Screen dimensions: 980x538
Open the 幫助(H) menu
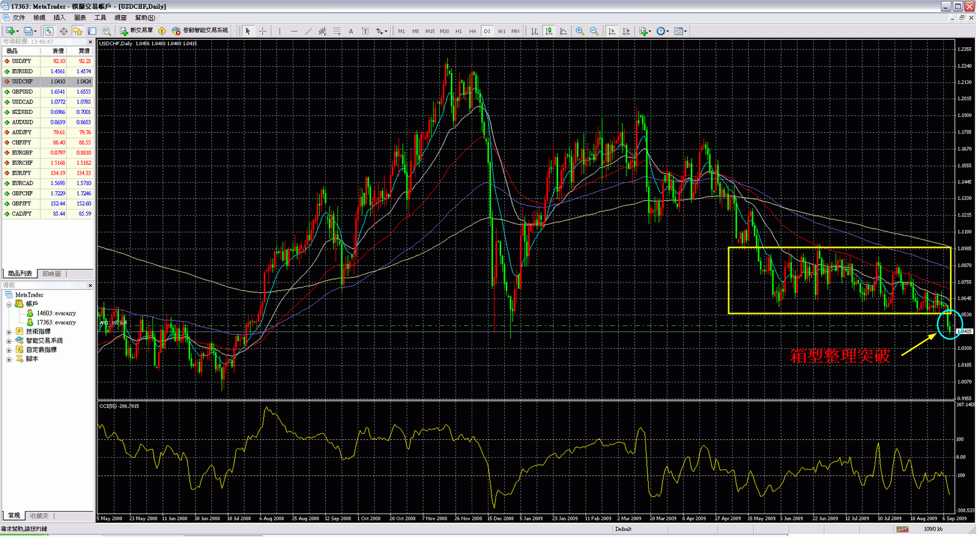[x=145, y=18]
